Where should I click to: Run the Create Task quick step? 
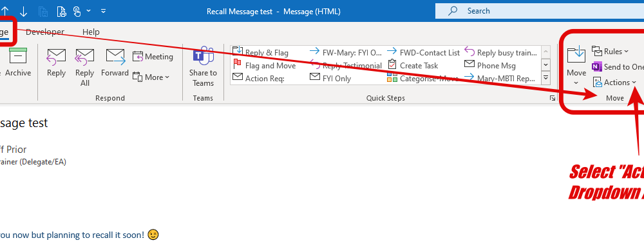pos(413,65)
